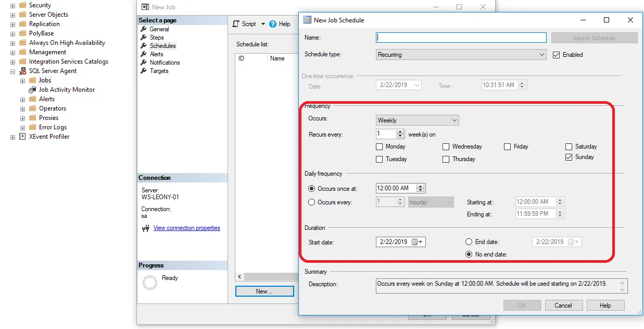Select the Targets page label
This screenshot has height=329, width=644.
(x=159, y=71)
